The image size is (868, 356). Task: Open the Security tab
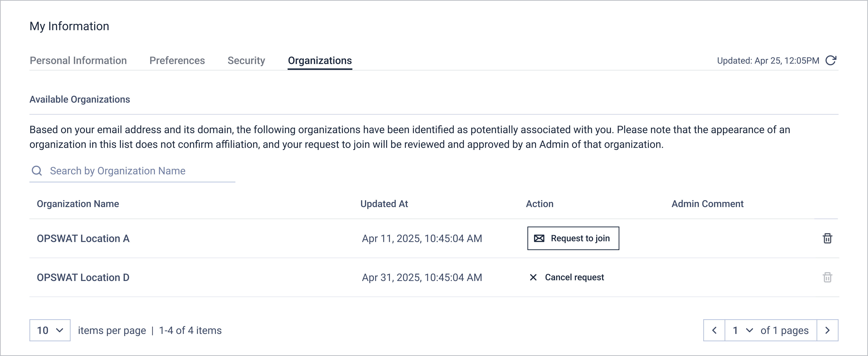coord(246,61)
